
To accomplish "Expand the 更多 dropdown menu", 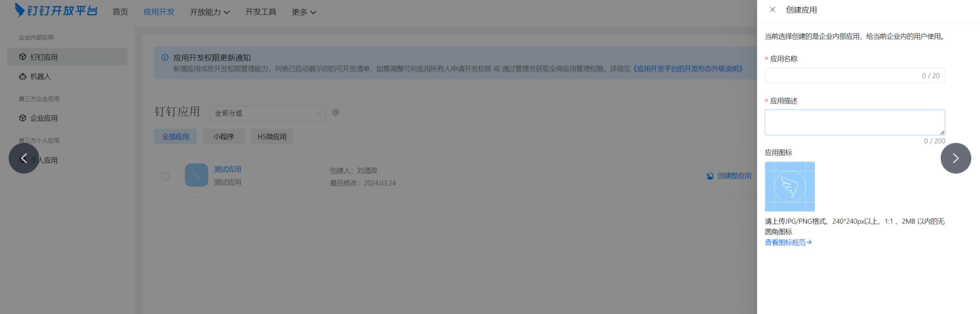I will click(x=304, y=12).
